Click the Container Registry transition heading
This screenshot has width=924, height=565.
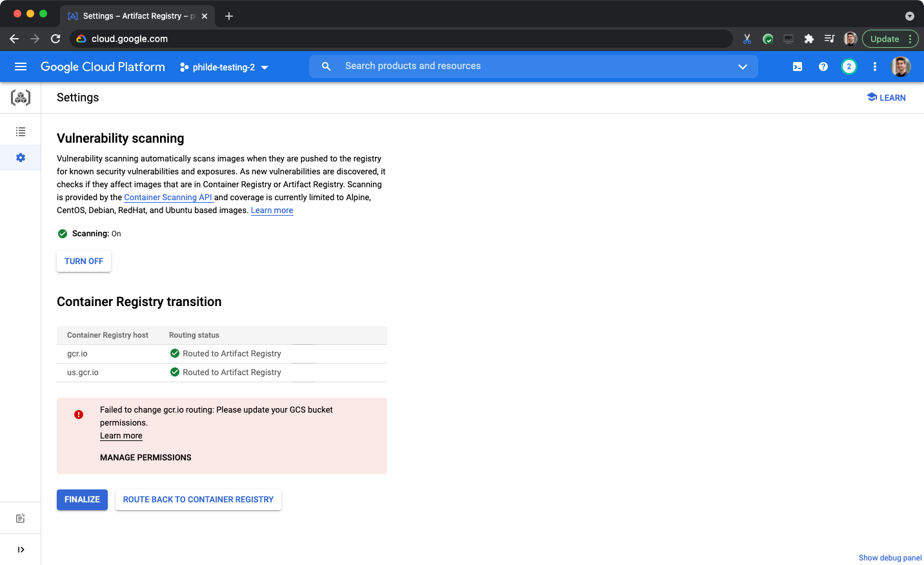pyautogui.click(x=139, y=302)
